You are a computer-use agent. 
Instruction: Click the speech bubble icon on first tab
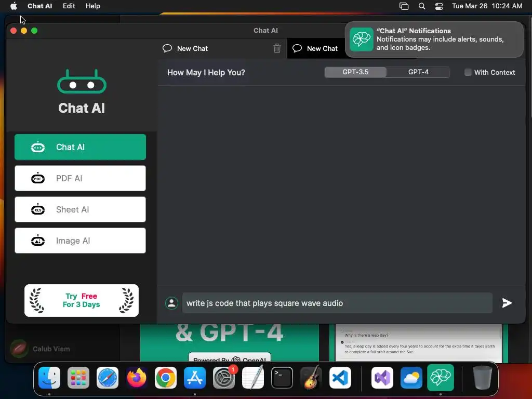point(167,48)
